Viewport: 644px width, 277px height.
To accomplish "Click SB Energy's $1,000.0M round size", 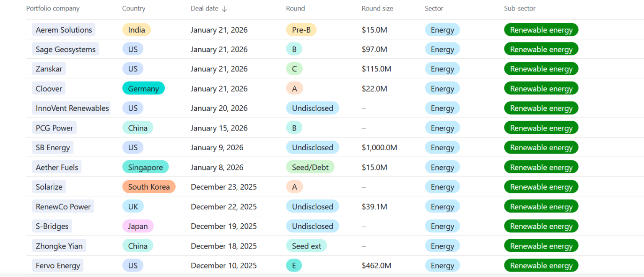I will 379,148.
